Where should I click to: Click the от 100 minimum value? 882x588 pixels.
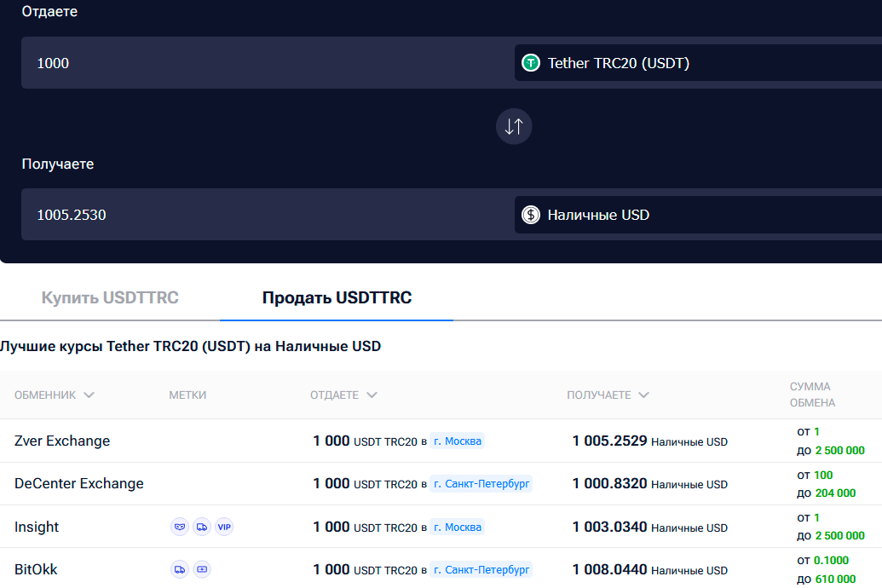click(815, 475)
